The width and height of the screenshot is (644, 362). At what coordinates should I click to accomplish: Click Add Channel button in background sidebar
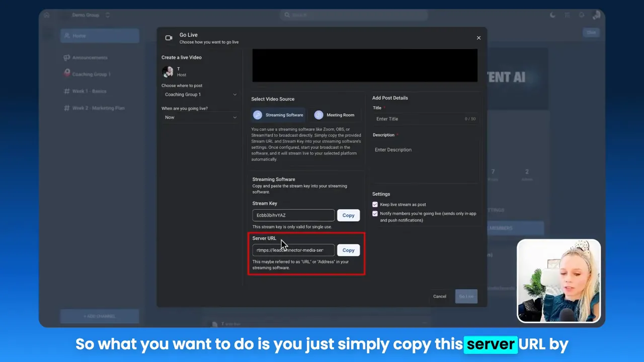[100, 316]
